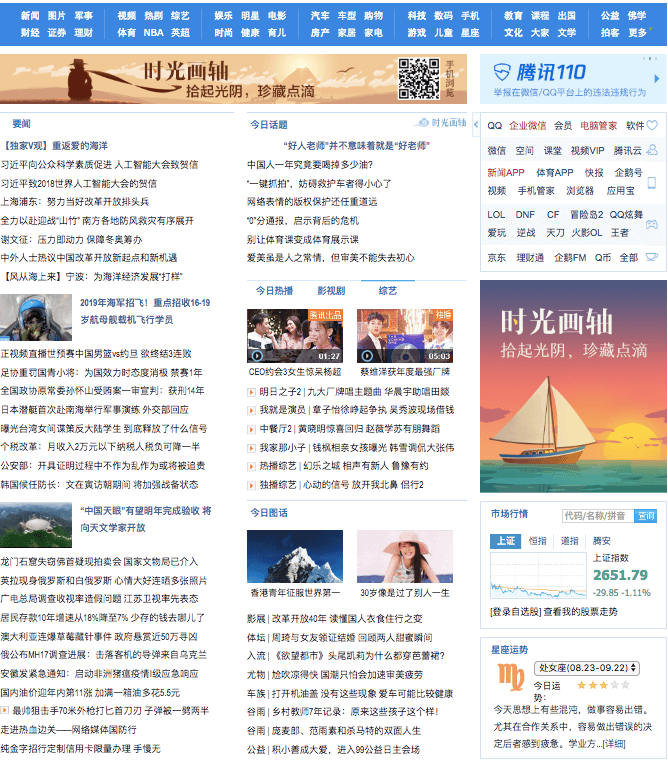The height and width of the screenshot is (764, 668).
Task: Click the cup icon beside 全部
Action: (651, 257)
